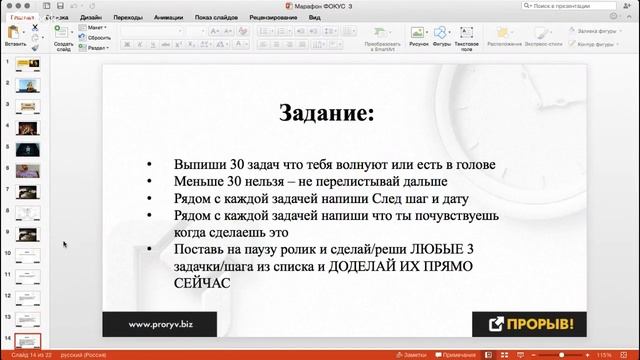Click the sidebar layout icon in title bar

(47, 6)
